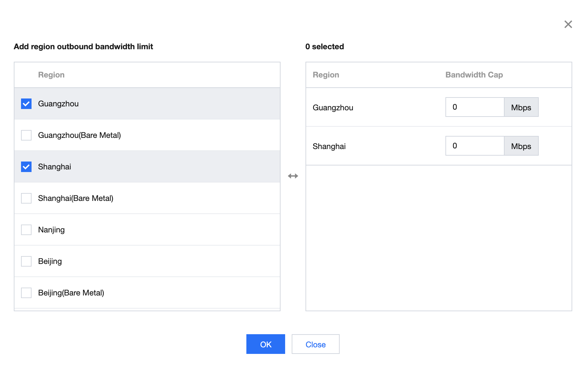Click the dialog close X icon
This screenshot has width=588, height=369.
point(568,24)
